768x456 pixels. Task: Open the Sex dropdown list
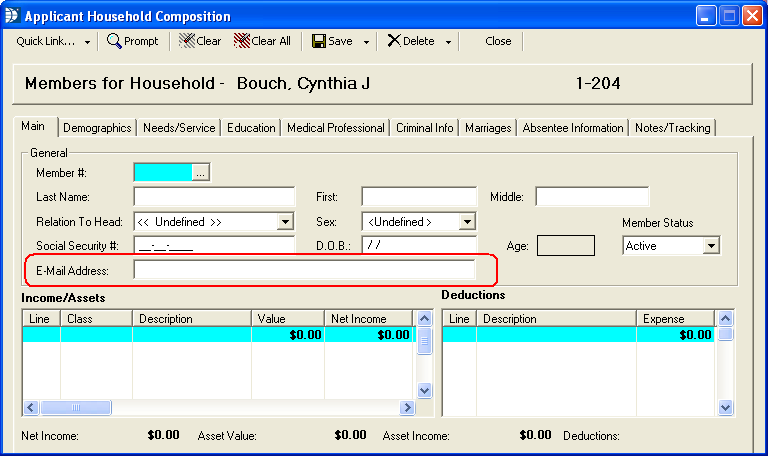click(x=467, y=221)
